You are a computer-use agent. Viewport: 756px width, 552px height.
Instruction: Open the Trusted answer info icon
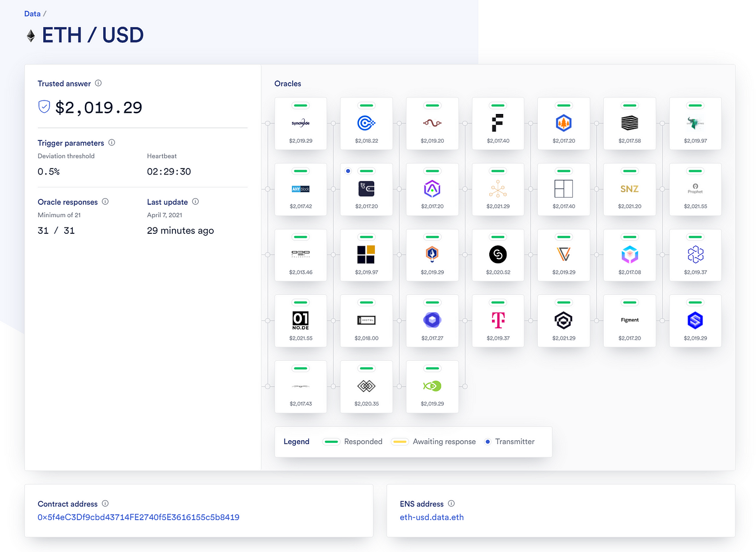[98, 83]
